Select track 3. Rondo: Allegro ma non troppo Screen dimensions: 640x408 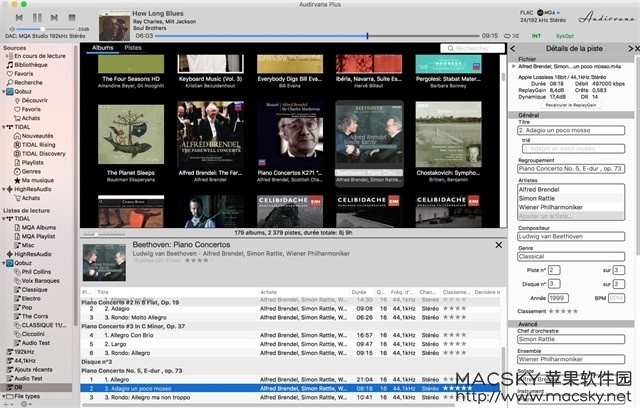pyautogui.click(x=290, y=397)
